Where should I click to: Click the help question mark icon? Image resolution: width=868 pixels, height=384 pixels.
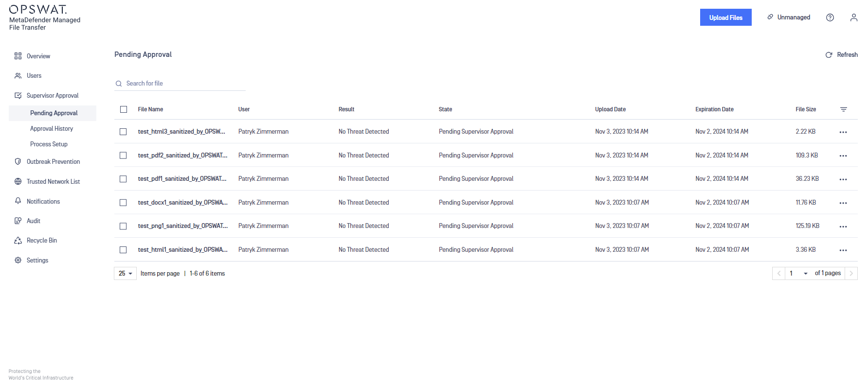tap(830, 17)
